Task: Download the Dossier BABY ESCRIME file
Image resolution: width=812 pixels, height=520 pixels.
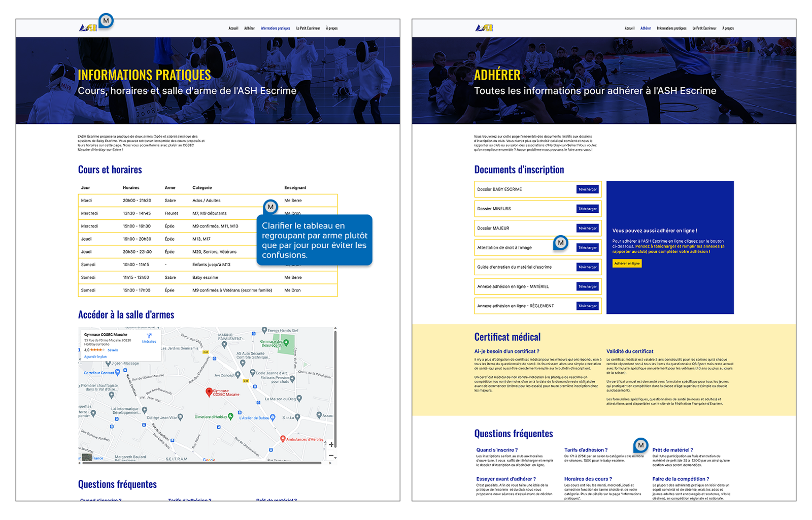Action: tap(588, 189)
